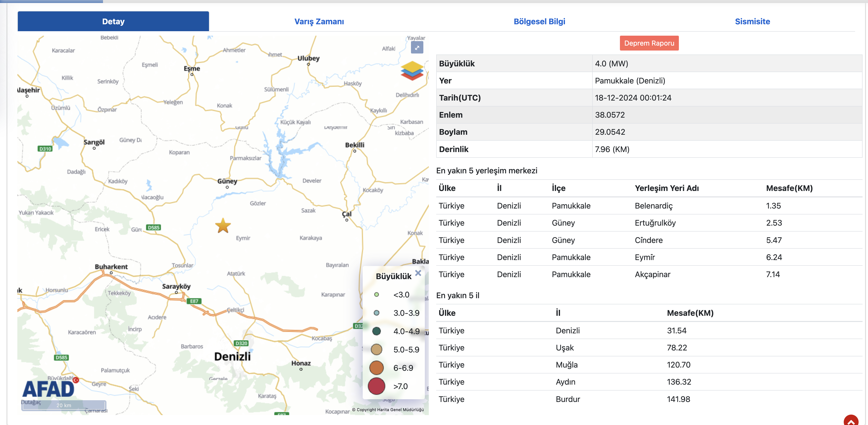868x425 pixels.
Task: Click the <3.0 magnitude legend circle
Action: tap(376, 294)
